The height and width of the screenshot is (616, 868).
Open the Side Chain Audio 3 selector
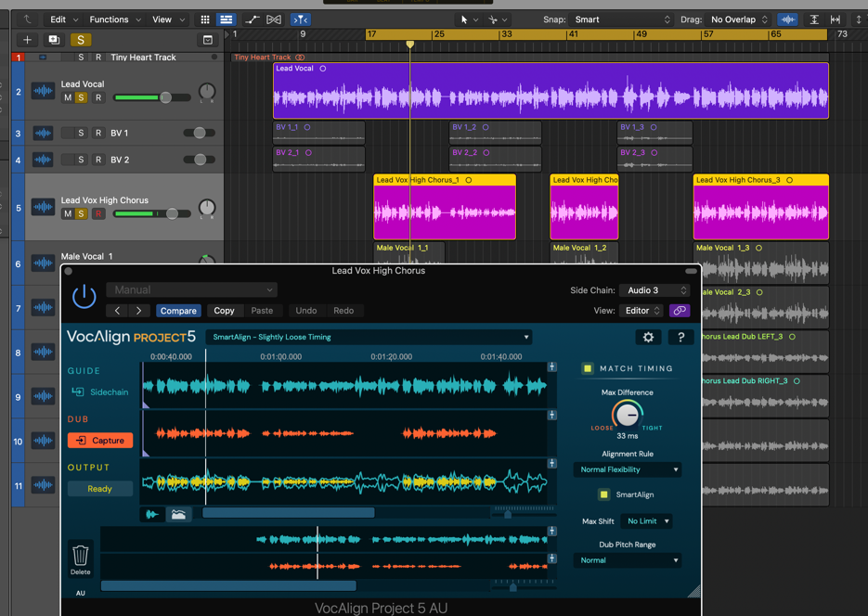point(656,290)
